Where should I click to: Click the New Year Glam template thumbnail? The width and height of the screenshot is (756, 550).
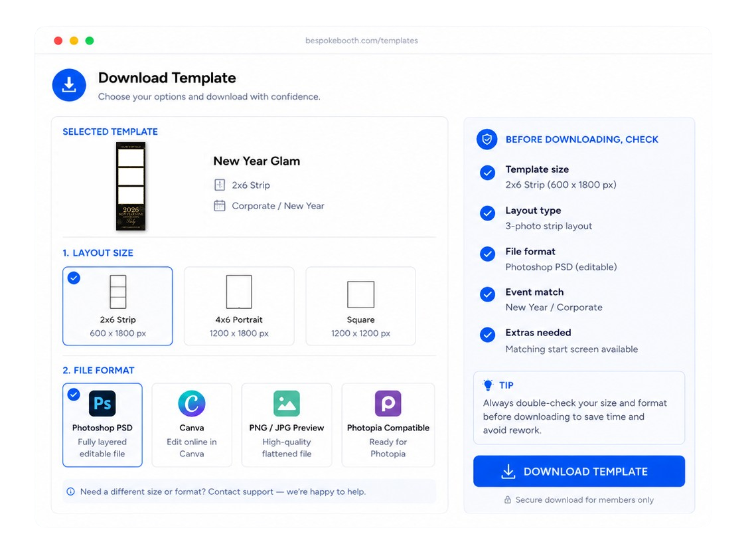coord(131,186)
